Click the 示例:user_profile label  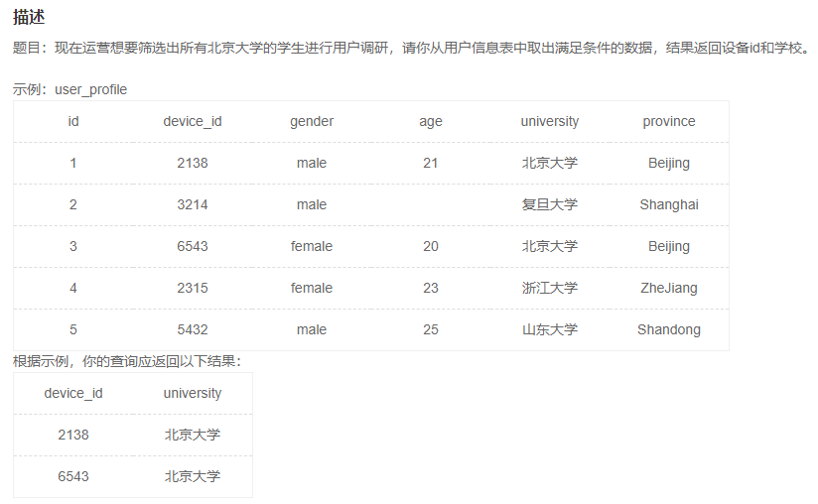pos(69,89)
